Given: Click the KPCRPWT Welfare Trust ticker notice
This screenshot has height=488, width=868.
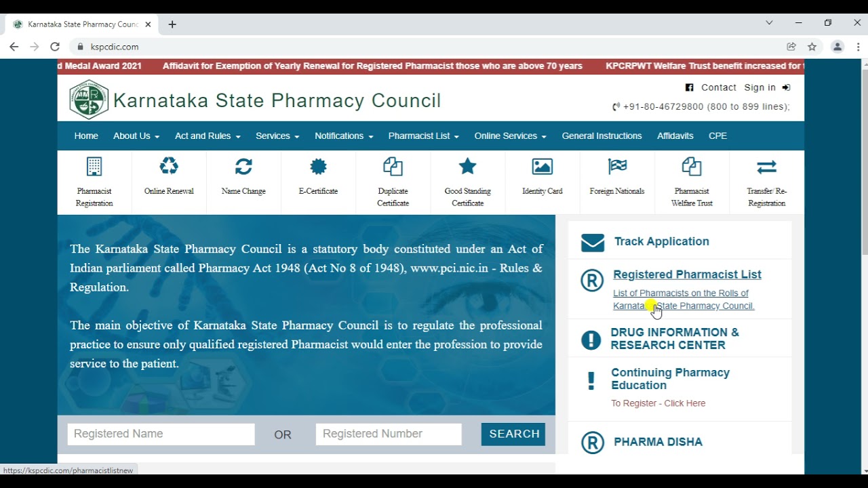Looking at the screenshot, I should tap(705, 66).
